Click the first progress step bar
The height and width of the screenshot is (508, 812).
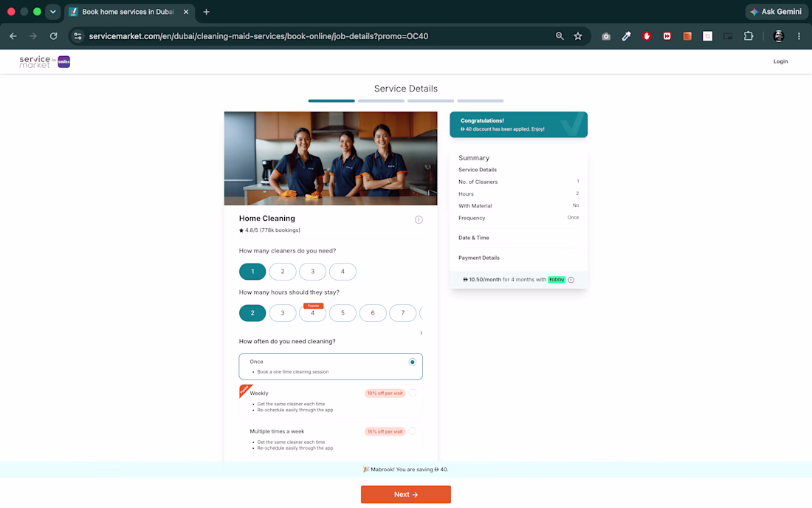point(331,100)
